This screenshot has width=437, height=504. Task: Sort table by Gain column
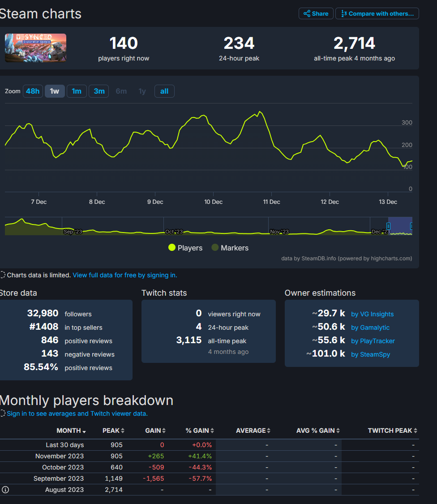tap(155, 431)
